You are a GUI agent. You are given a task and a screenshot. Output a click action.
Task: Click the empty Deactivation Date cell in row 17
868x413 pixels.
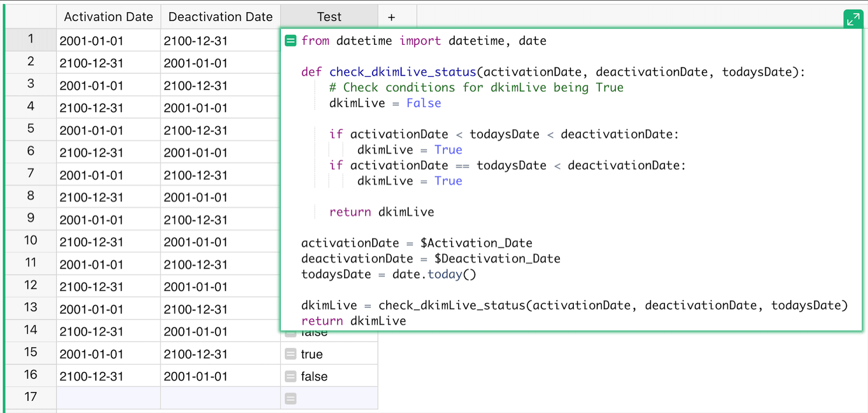[220, 398]
